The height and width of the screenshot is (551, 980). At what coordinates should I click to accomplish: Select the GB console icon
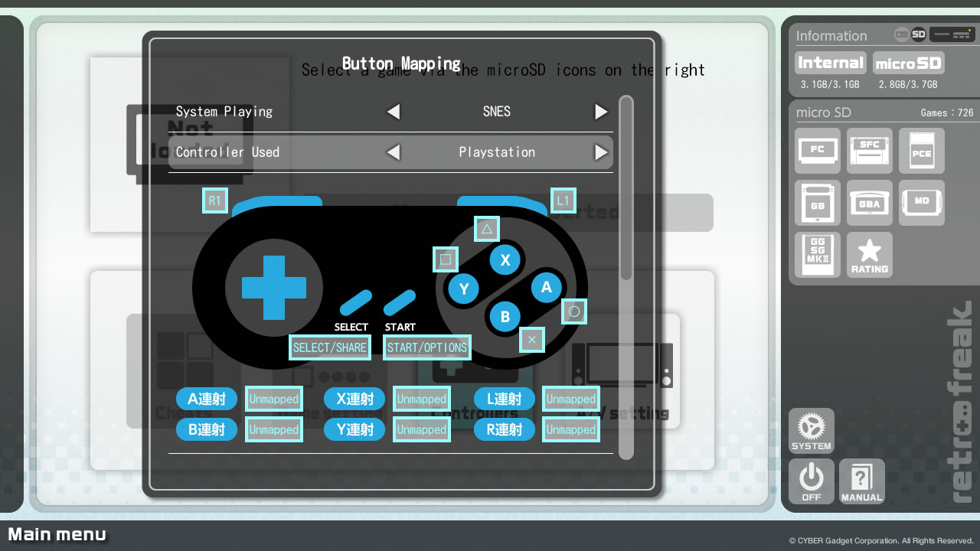point(817,203)
